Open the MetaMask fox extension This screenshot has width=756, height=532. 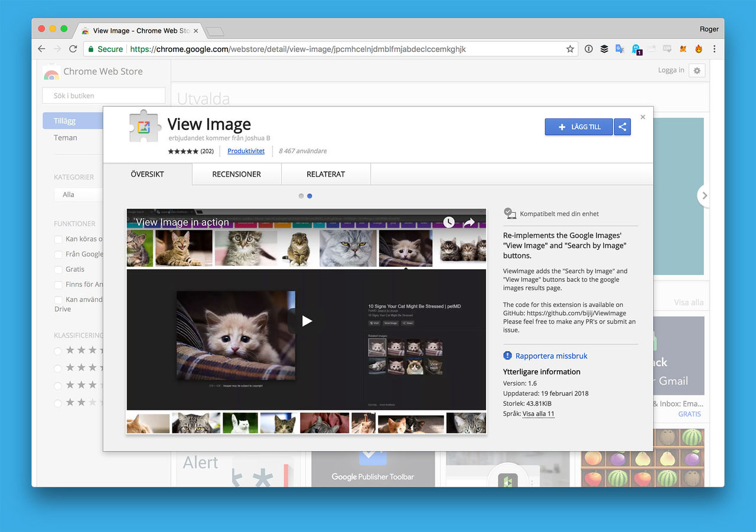683,49
